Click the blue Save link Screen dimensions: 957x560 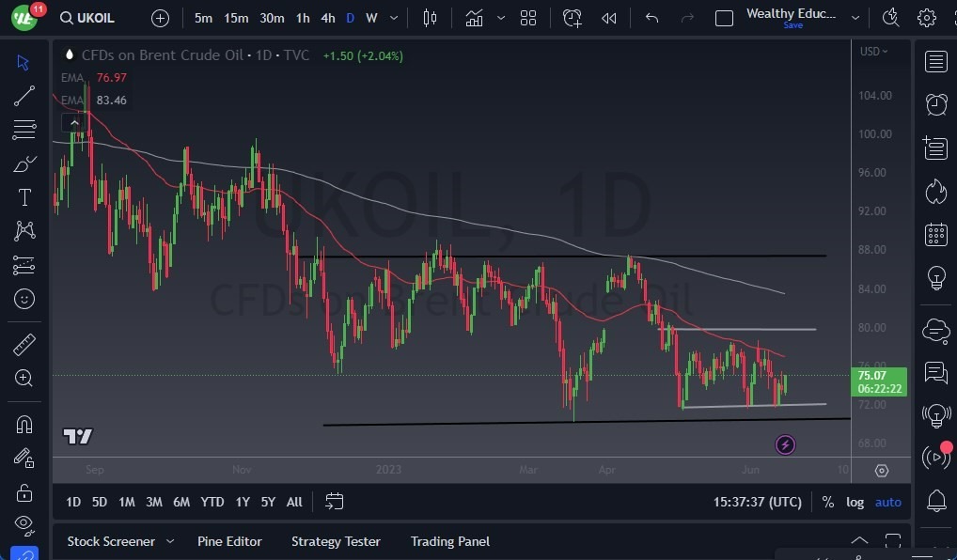(792, 26)
